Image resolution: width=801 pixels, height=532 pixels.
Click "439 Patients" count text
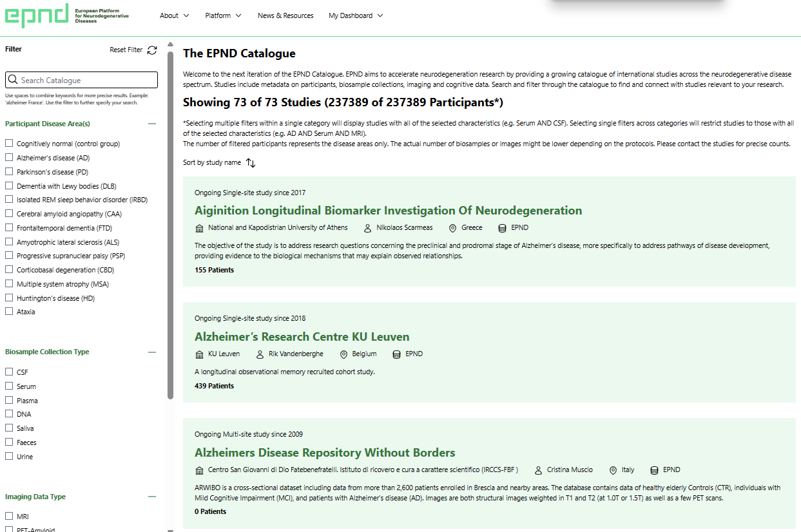[214, 386]
